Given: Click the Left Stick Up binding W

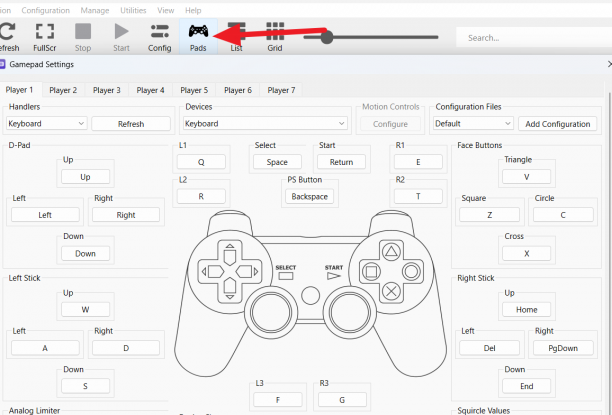Looking at the screenshot, I should (85, 310).
